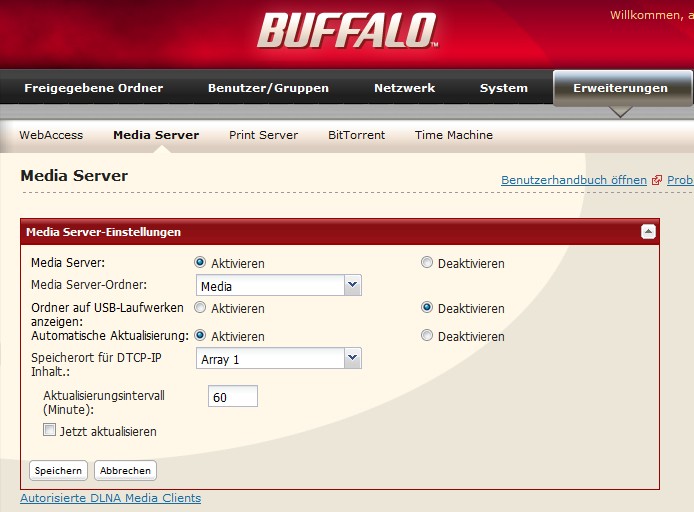This screenshot has width=694, height=512.
Task: Open the Media Server-Ordner dropdown
Action: pos(279,285)
